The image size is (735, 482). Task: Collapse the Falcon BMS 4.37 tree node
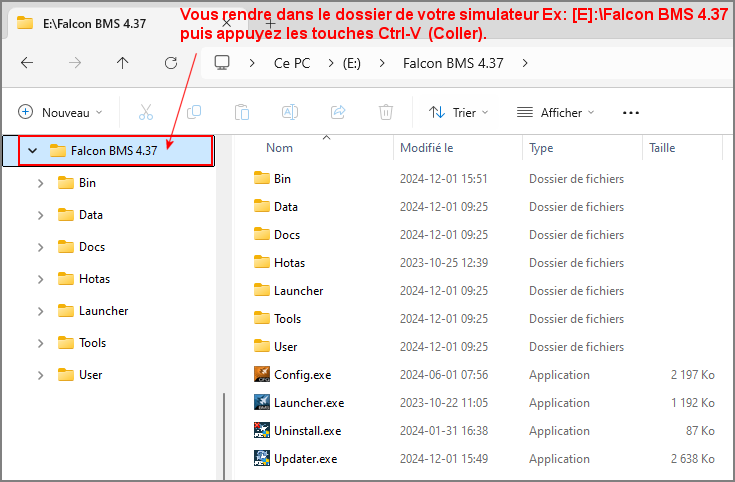[x=32, y=151]
